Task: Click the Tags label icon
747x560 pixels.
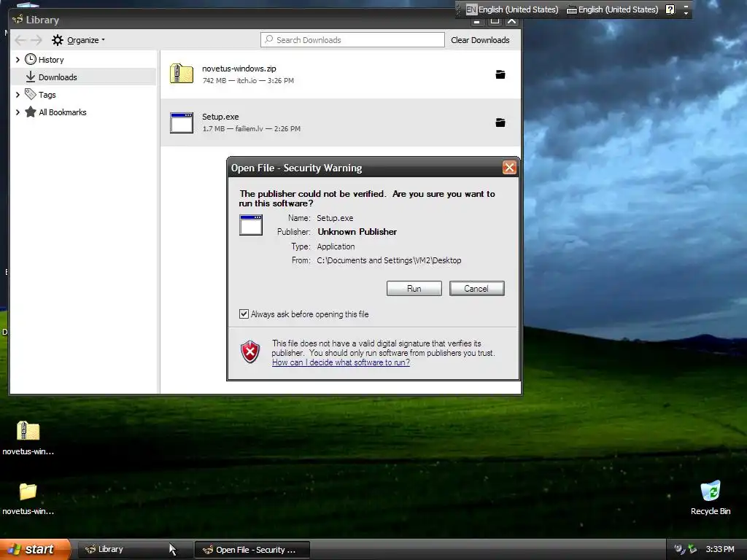Action: 31,94
